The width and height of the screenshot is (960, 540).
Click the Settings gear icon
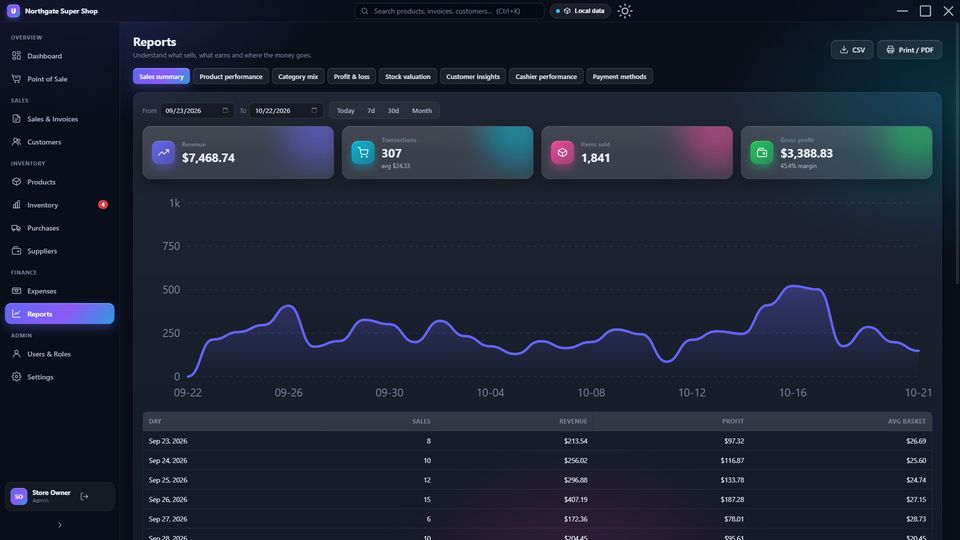pyautogui.click(x=17, y=377)
